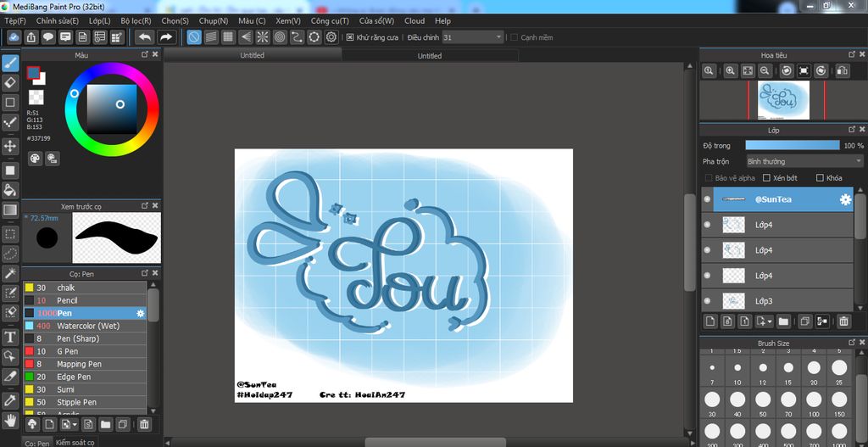Viewport: 868px width, 447px height.
Task: Delete brush using brush panel trash icon
Action: click(144, 424)
